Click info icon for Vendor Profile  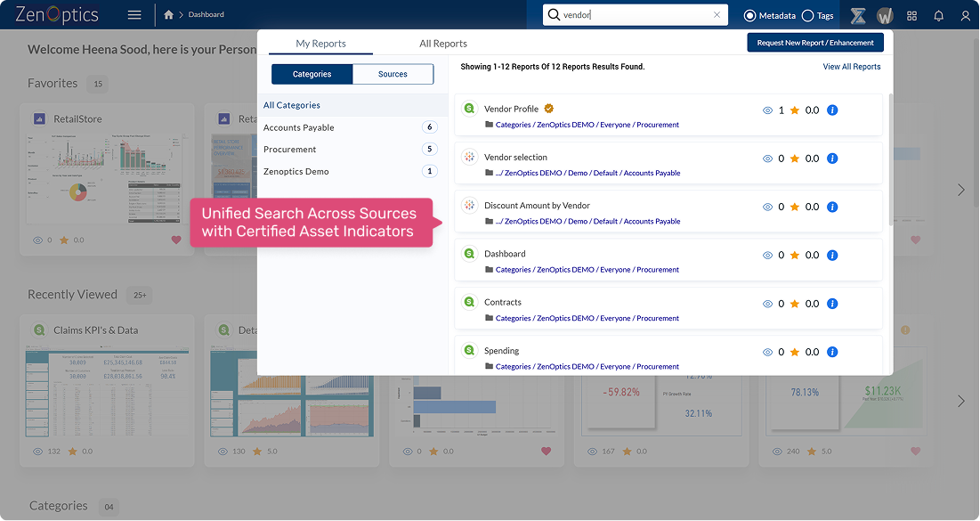coord(832,110)
